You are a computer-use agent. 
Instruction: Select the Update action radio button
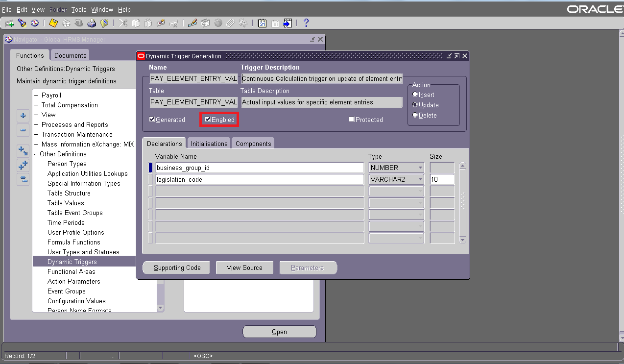pyautogui.click(x=415, y=105)
